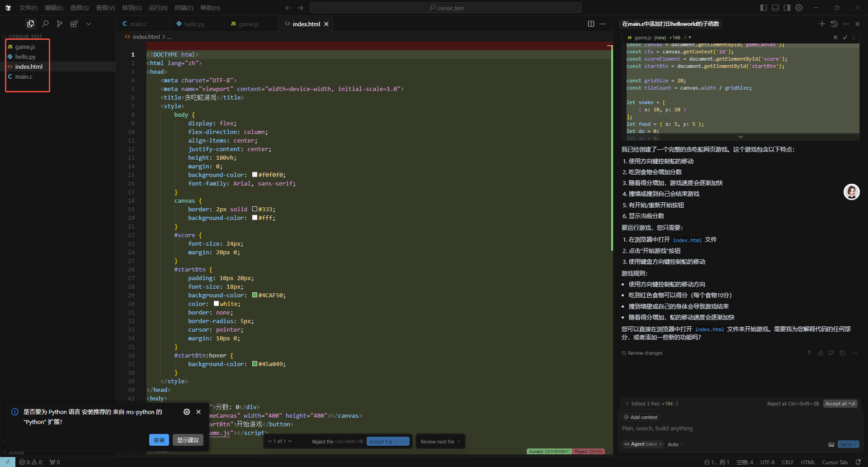Close the AI chat panel
This screenshot has width=868, height=467.
pyautogui.click(x=858, y=24)
